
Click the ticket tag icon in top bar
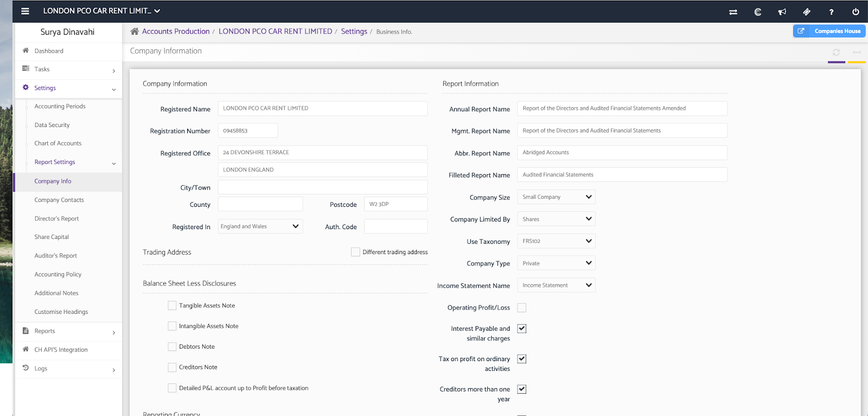[x=807, y=12]
